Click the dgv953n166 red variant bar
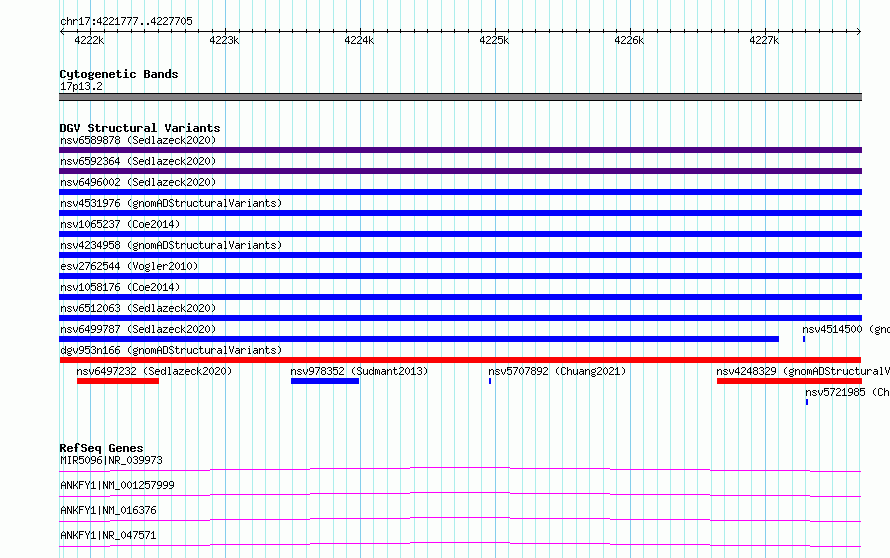The image size is (890, 558). pyautogui.click(x=460, y=360)
